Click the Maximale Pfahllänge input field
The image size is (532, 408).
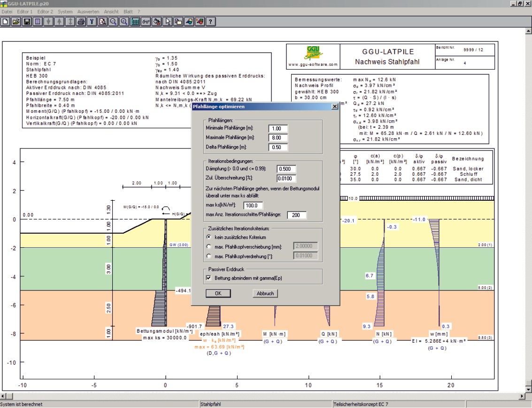(278, 138)
